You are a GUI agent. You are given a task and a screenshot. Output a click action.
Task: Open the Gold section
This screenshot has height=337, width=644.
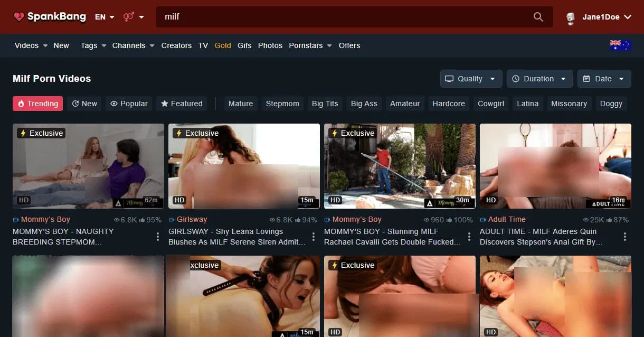(x=223, y=45)
